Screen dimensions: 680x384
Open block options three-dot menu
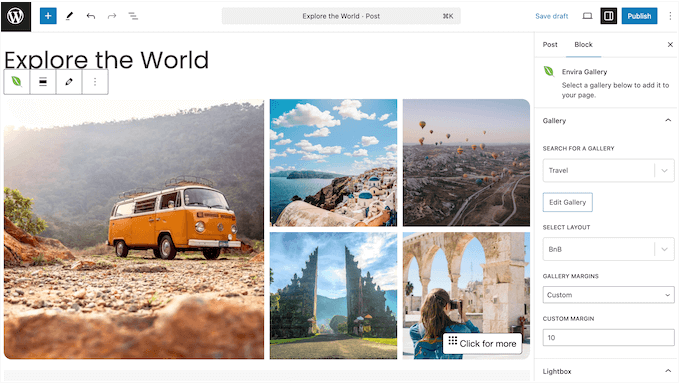(x=95, y=82)
